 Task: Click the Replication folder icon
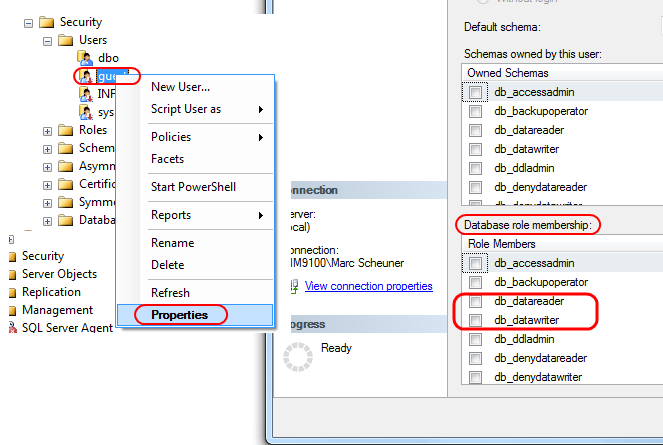coord(13,292)
